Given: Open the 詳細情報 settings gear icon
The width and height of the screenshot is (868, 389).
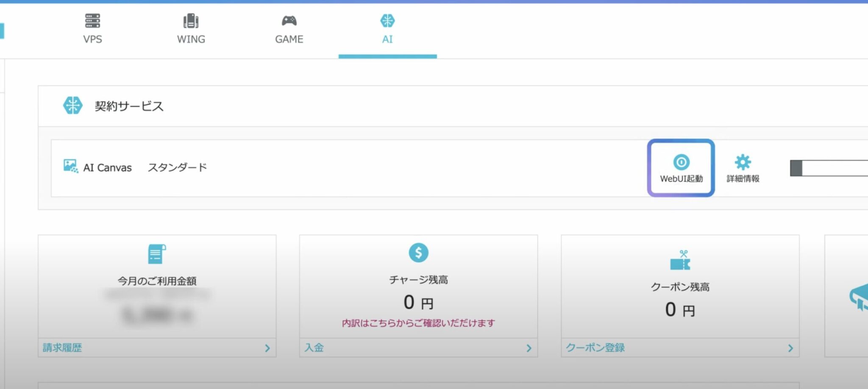Looking at the screenshot, I should pos(742,161).
